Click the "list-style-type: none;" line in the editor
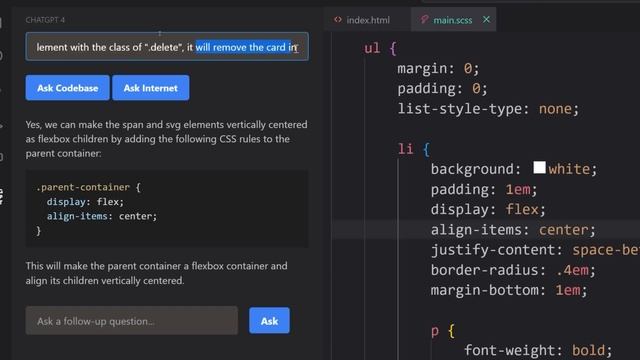This screenshot has height=360, width=640. pos(488,109)
